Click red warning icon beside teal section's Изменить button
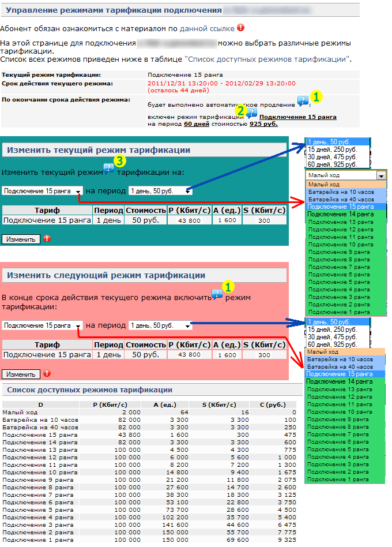The width and height of the screenshot is (392, 547). [47, 239]
